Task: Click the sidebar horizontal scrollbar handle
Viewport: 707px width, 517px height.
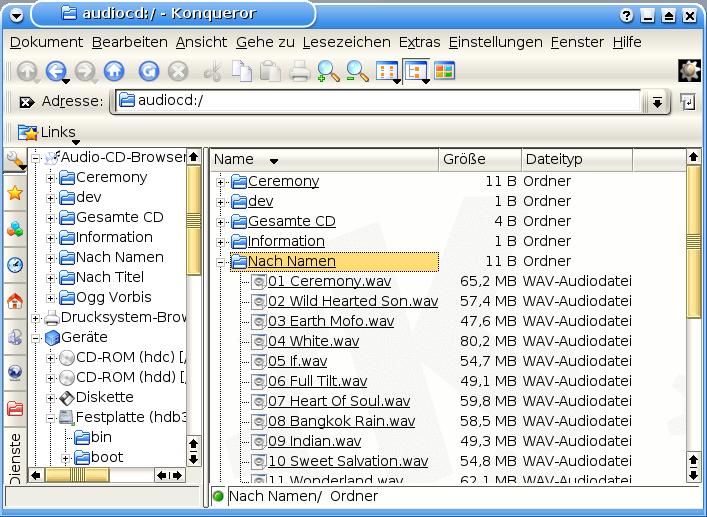Action: pyautogui.click(x=77, y=475)
